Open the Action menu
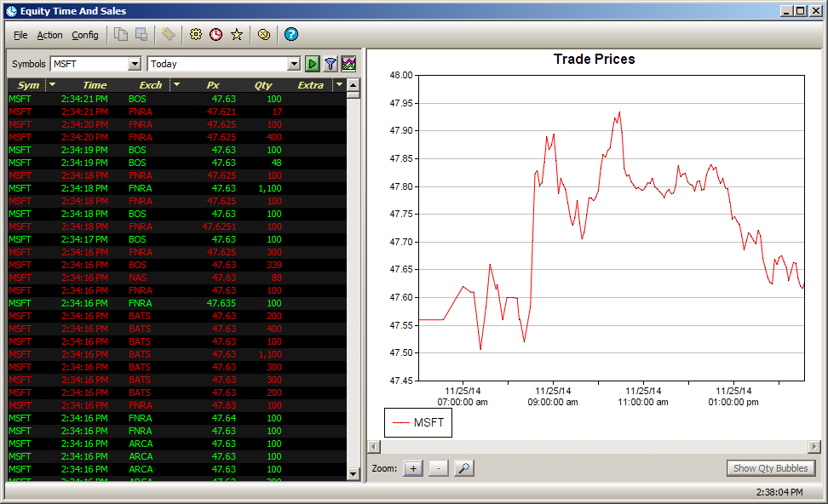 (x=49, y=35)
